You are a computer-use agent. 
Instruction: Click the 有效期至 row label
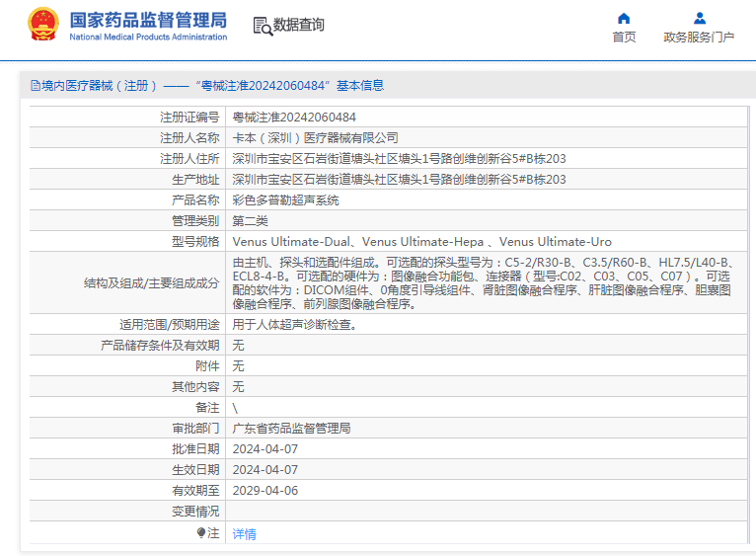[195, 491]
